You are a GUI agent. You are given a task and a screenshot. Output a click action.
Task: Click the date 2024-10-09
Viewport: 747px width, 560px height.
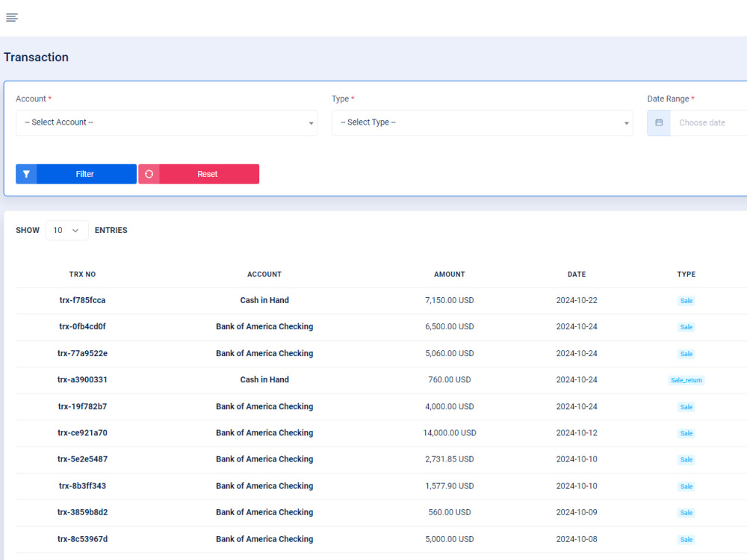[x=577, y=512]
